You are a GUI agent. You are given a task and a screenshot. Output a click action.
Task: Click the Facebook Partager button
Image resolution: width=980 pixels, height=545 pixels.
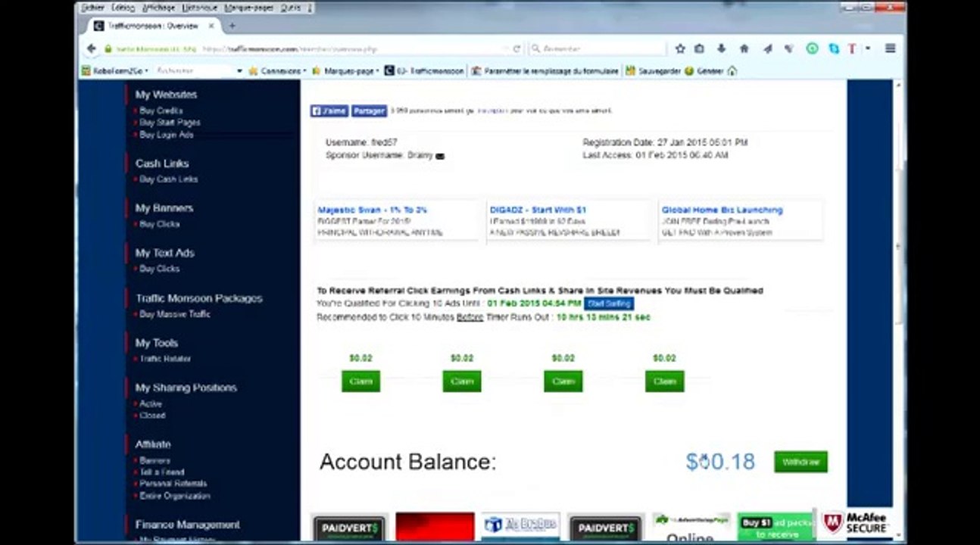(369, 111)
